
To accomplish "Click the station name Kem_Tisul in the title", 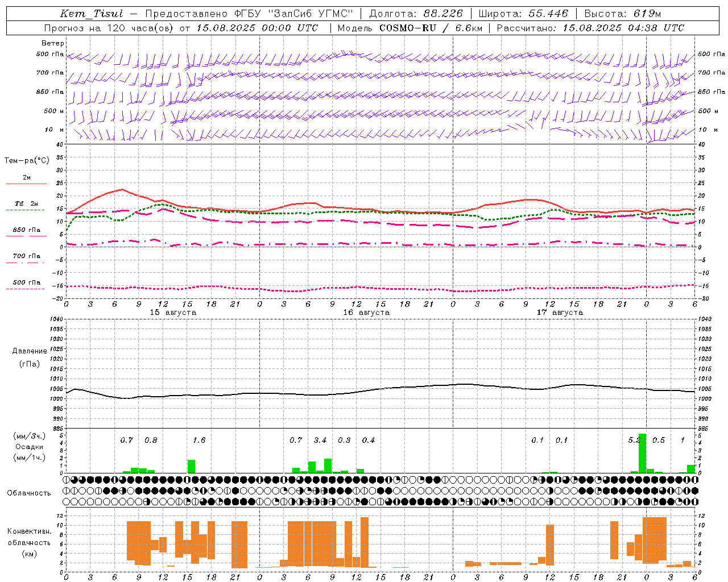I will click(x=92, y=14).
